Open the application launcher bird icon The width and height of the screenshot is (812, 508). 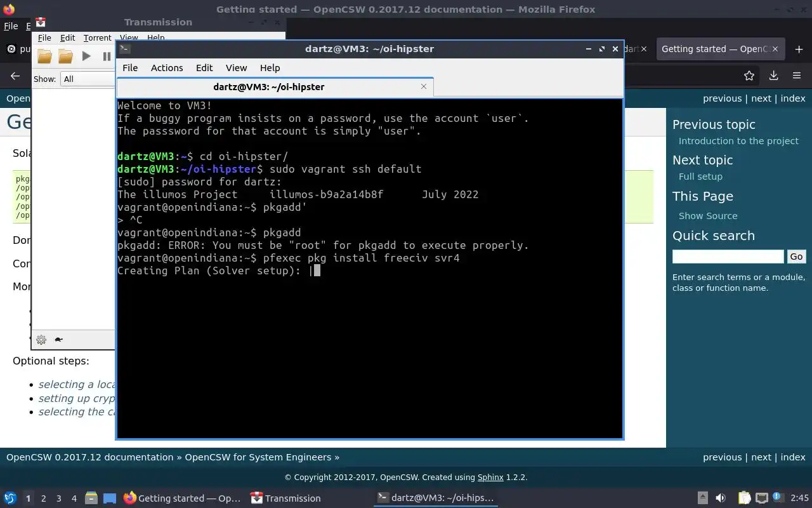point(10,498)
